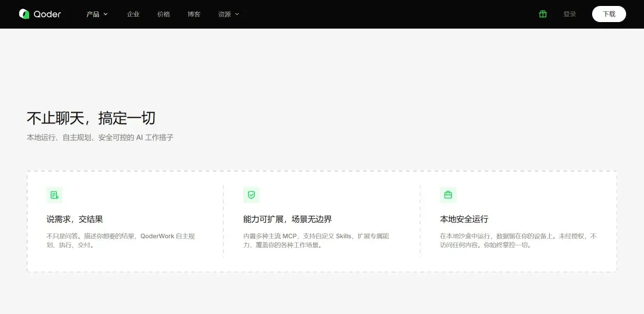Click the shield icon above 能力可扩展
The width and height of the screenshot is (644, 314).
pyautogui.click(x=252, y=195)
